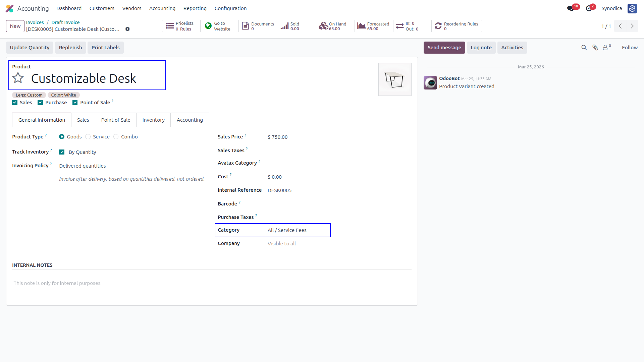
Task: Switch to Sales tab
Action: pos(83,120)
